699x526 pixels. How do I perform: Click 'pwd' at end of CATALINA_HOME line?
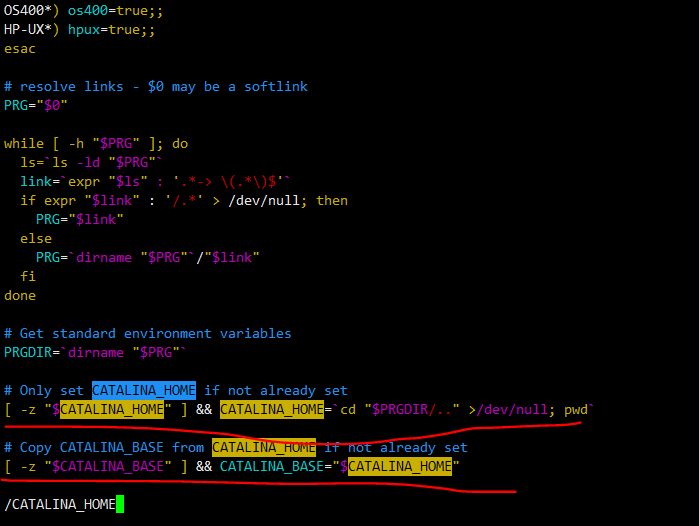coord(576,409)
